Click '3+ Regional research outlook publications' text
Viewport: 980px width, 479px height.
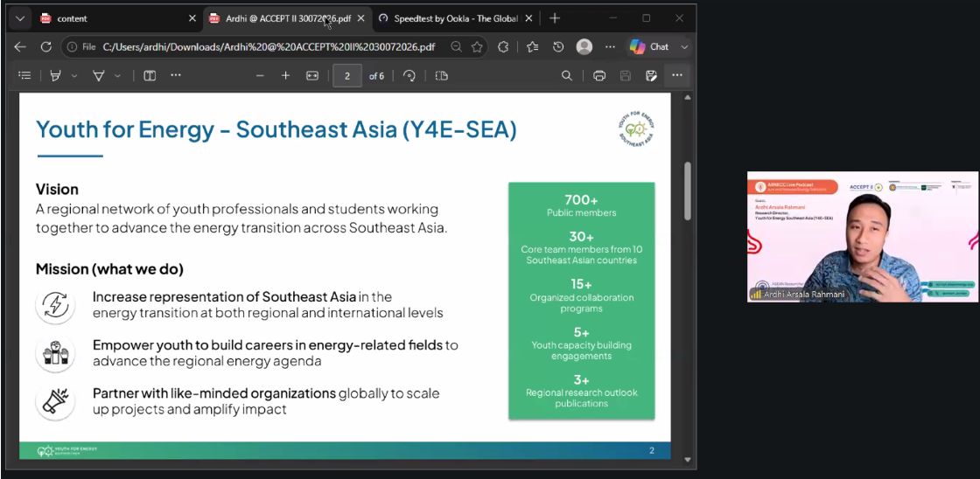point(581,391)
